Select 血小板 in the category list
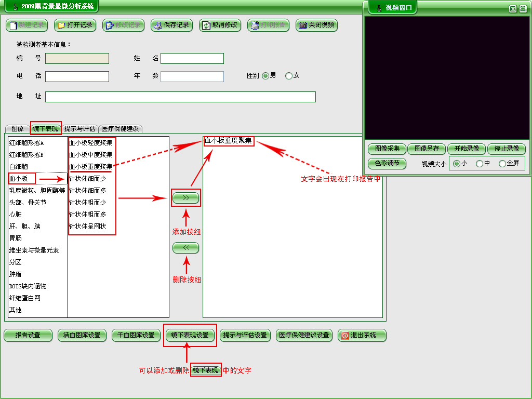532x399 pixels. pyautogui.click(x=19, y=179)
